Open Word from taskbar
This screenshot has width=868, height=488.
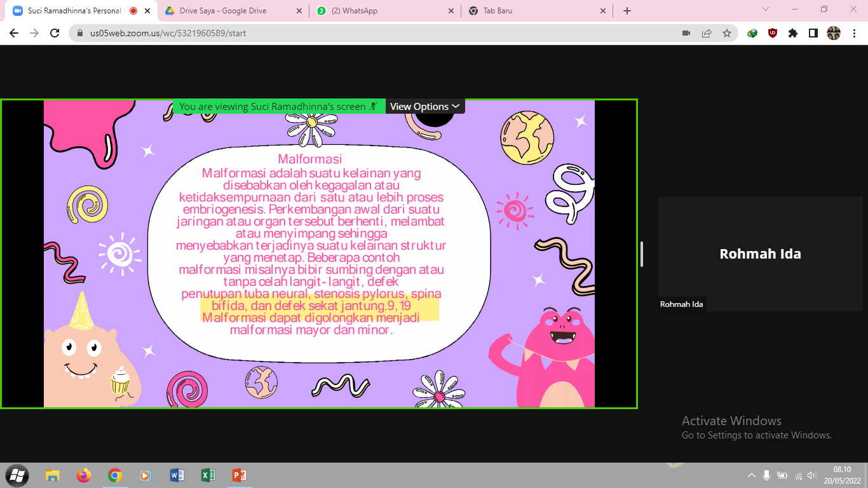point(177,475)
